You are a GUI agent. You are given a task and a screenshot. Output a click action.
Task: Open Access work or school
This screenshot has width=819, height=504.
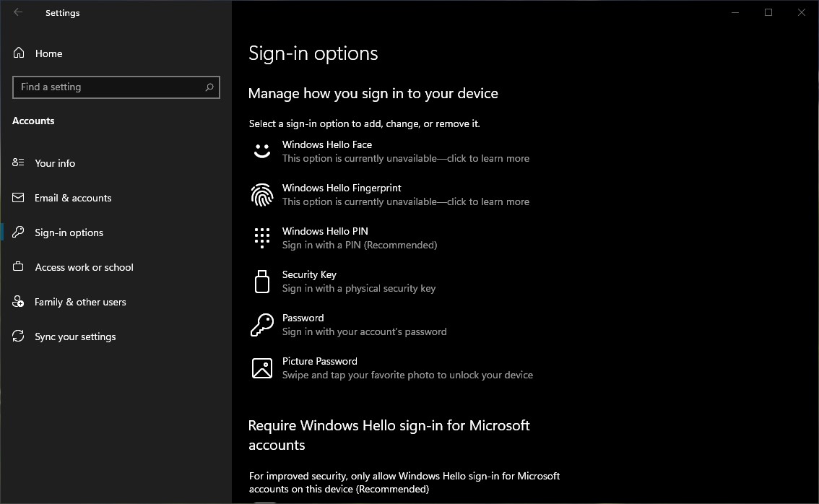coord(116,267)
